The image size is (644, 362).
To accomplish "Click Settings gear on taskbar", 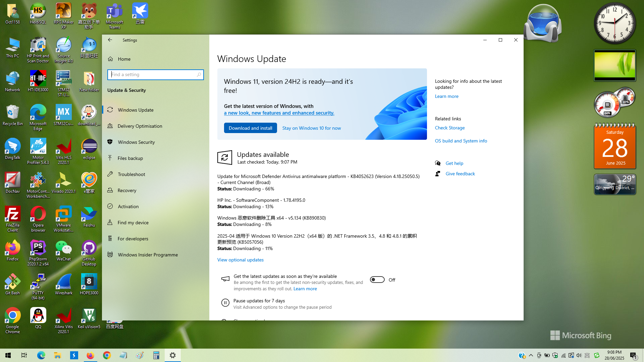I will (x=173, y=355).
